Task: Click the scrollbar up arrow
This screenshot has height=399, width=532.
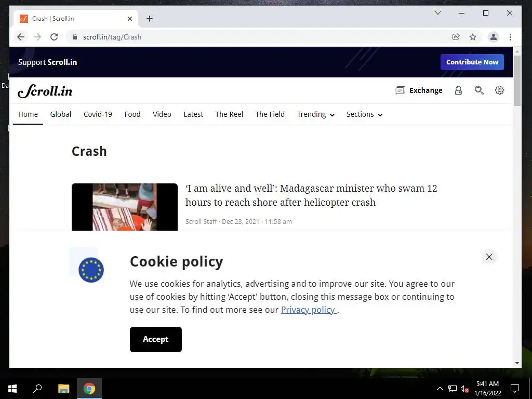Action: point(517,51)
